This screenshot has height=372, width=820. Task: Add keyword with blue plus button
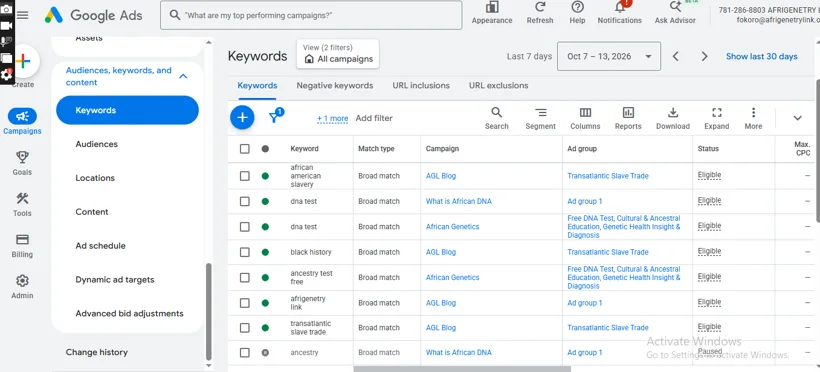242,118
